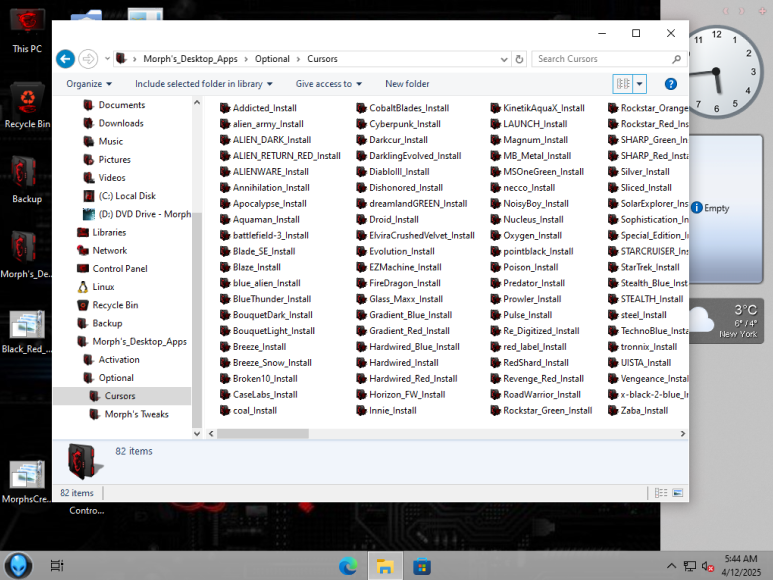Go back with the blue Back arrow
The height and width of the screenshot is (580, 773).
click(66, 59)
